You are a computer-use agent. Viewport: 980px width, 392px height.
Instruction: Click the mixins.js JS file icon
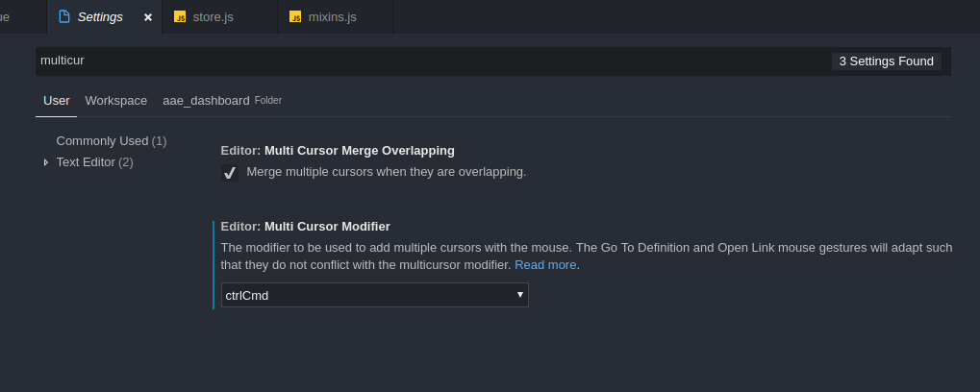click(295, 17)
